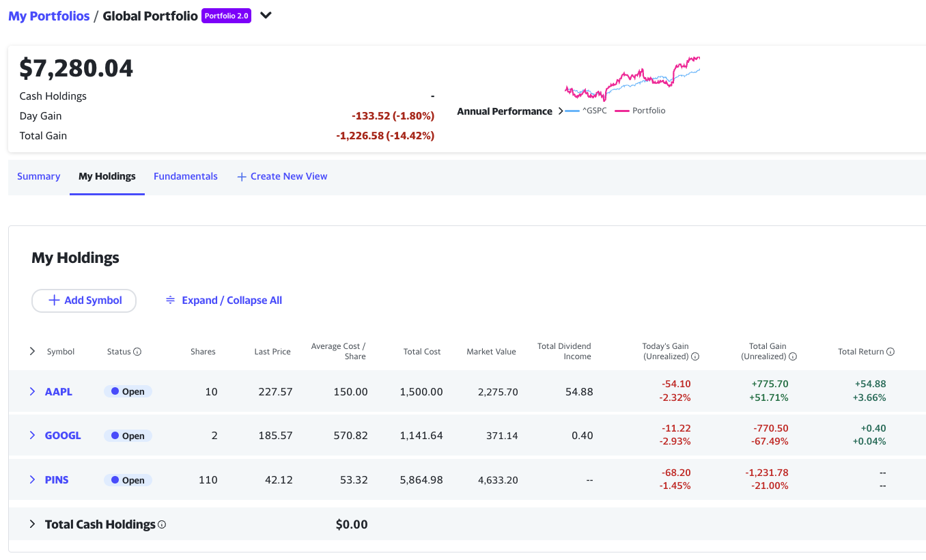Image resolution: width=926 pixels, height=560 pixels.
Task: Expand the GOOGL row chevron
Action: (32, 435)
